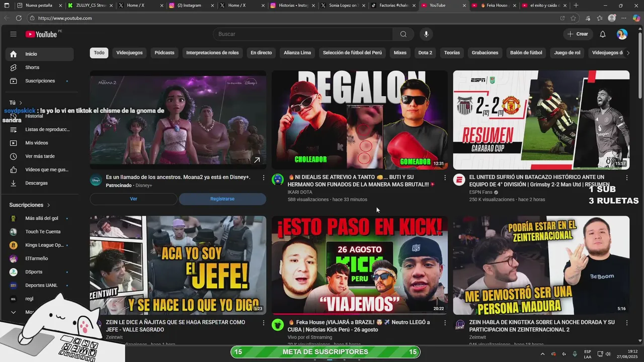Open Feka House VIAJARÁ a BRAZIL title
644x362 pixels.
tap(360, 326)
